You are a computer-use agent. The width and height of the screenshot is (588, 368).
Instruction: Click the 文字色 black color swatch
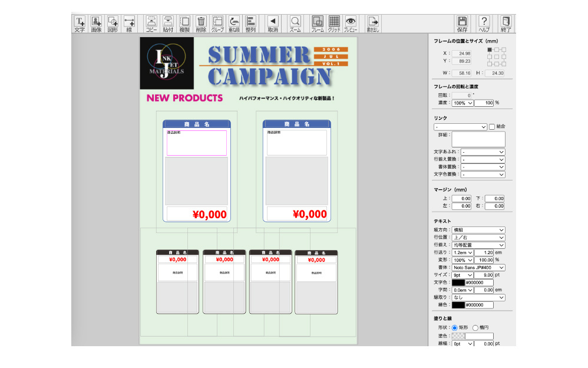(x=458, y=282)
